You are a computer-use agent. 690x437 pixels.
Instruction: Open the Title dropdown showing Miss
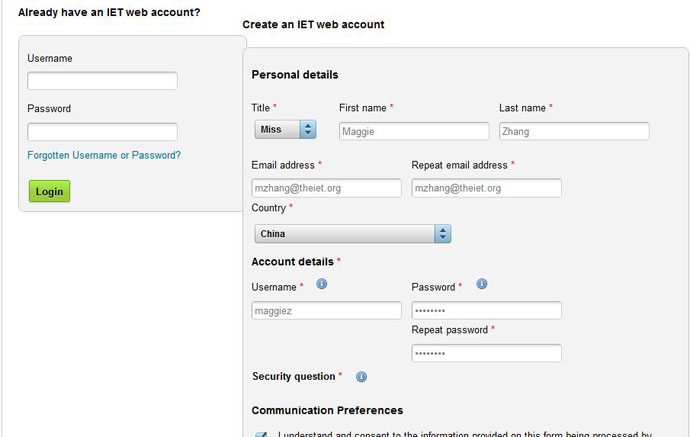coord(285,129)
